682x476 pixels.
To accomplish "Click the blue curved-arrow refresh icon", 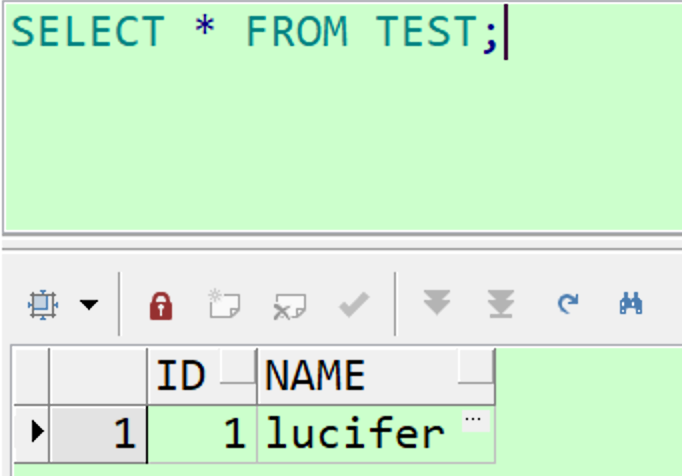I will pyautogui.click(x=568, y=303).
